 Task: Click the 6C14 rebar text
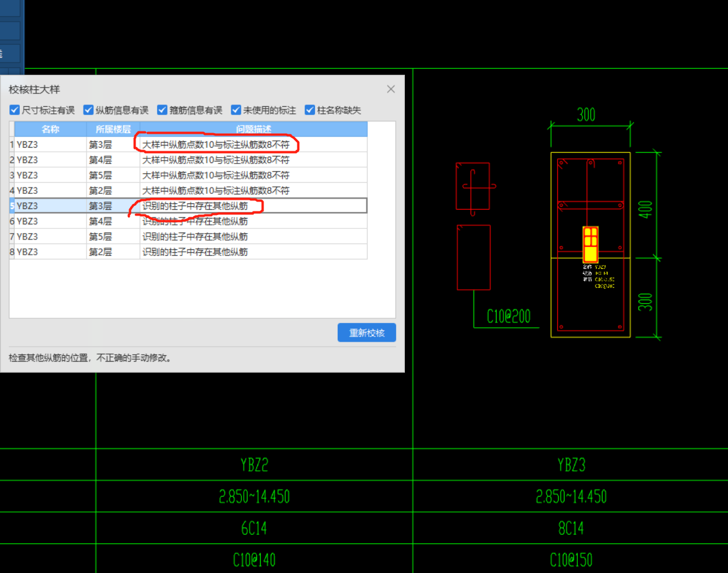pyautogui.click(x=254, y=528)
